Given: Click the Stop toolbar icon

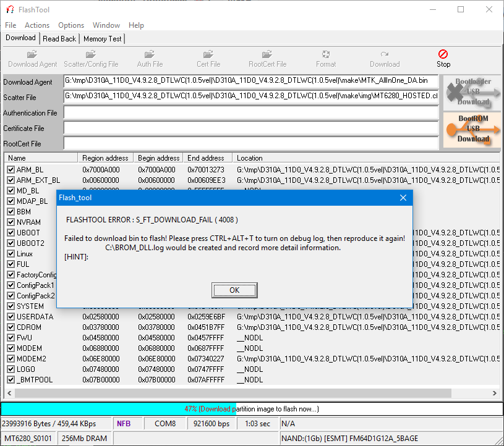Looking at the screenshot, I should pos(443,55).
